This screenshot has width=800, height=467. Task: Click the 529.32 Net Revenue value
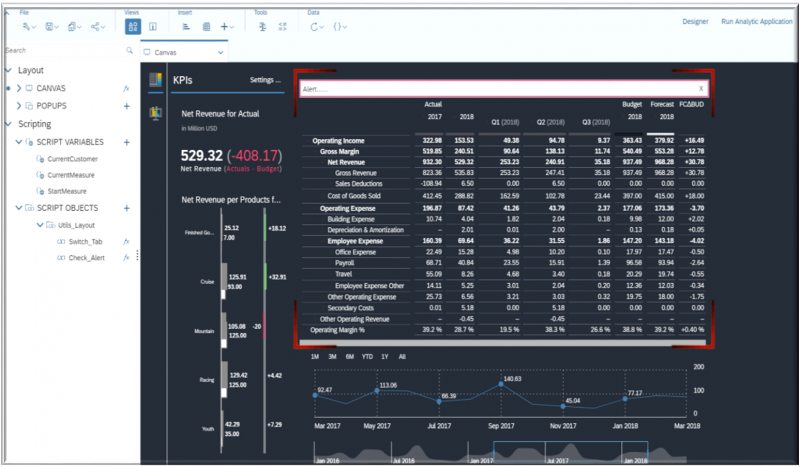(202, 156)
